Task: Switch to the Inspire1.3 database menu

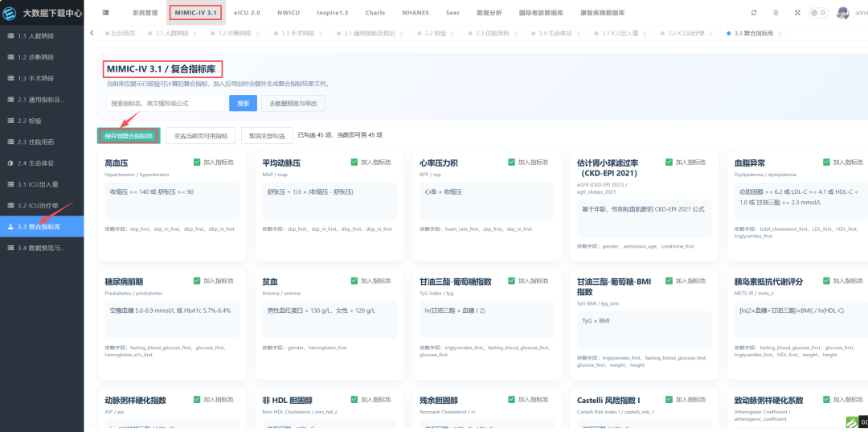Action: (333, 12)
